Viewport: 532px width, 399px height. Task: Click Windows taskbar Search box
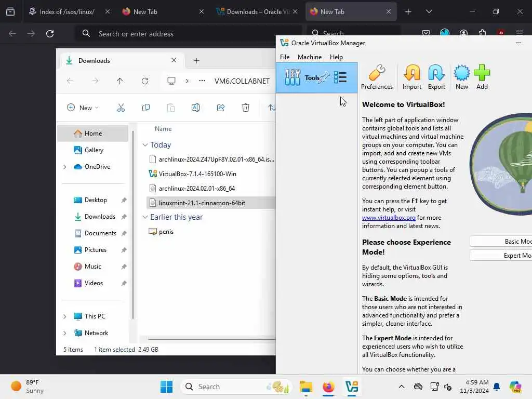point(236,387)
